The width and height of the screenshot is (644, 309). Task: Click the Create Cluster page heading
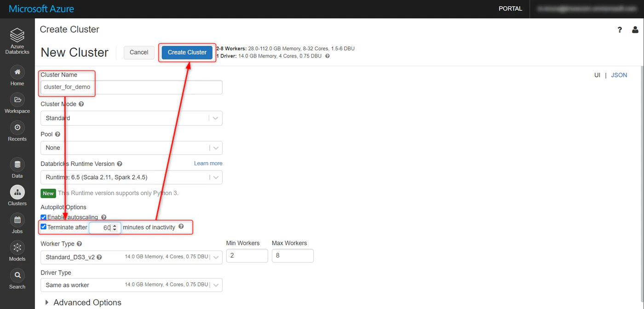click(x=69, y=29)
